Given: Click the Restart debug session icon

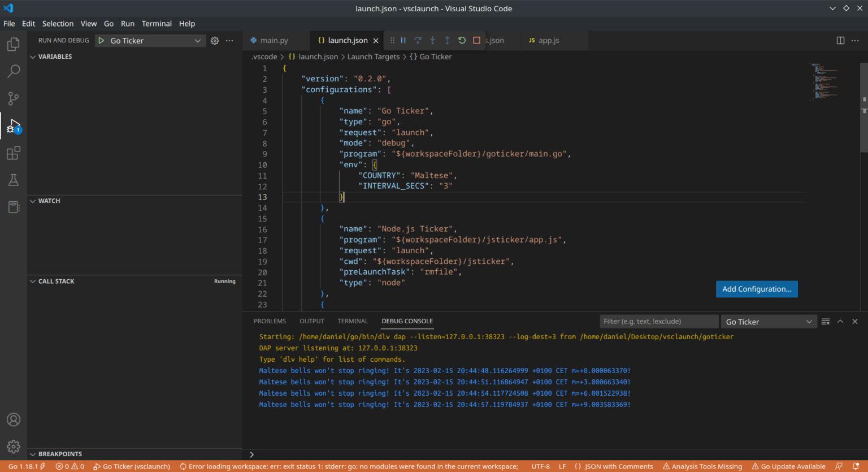Looking at the screenshot, I should 461,40.
